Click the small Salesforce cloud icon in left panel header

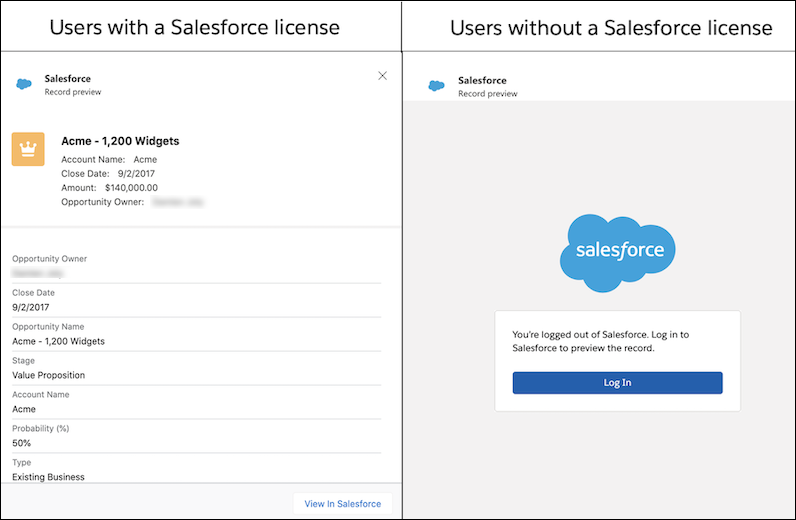pyautogui.click(x=24, y=85)
